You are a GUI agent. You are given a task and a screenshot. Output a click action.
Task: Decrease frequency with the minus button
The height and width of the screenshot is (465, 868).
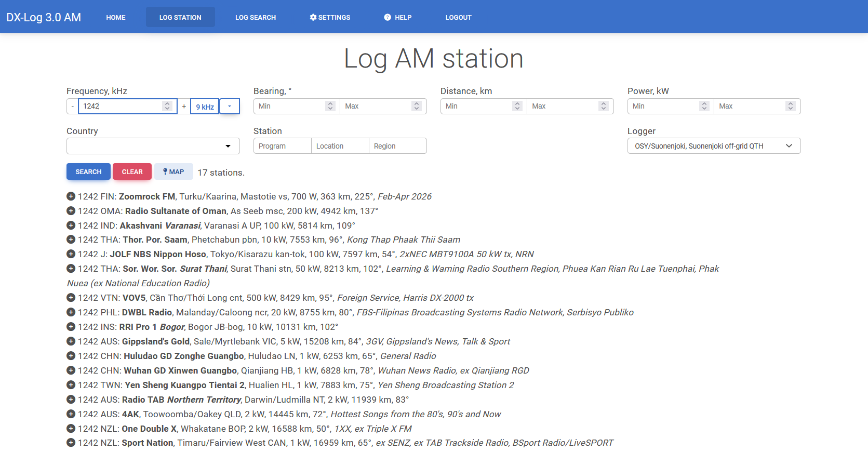tap(72, 106)
